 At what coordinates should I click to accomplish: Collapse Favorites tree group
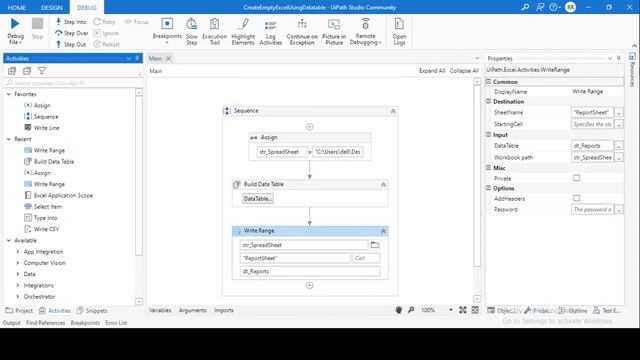9,94
